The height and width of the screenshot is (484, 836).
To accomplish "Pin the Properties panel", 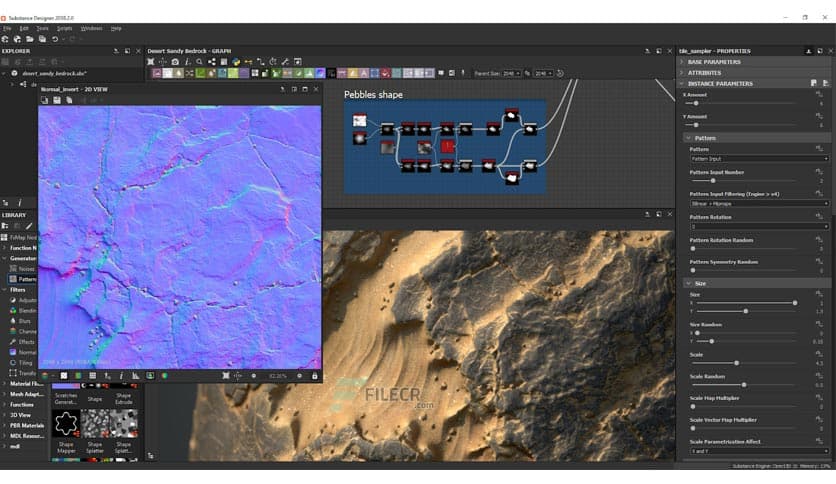I will pyautogui.click(x=808, y=51).
